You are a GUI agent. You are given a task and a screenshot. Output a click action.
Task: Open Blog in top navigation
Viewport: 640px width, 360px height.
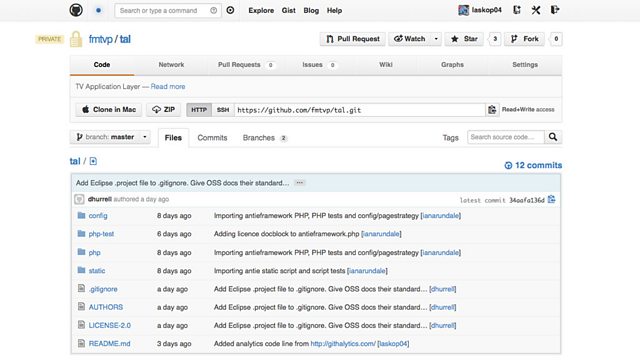click(311, 11)
